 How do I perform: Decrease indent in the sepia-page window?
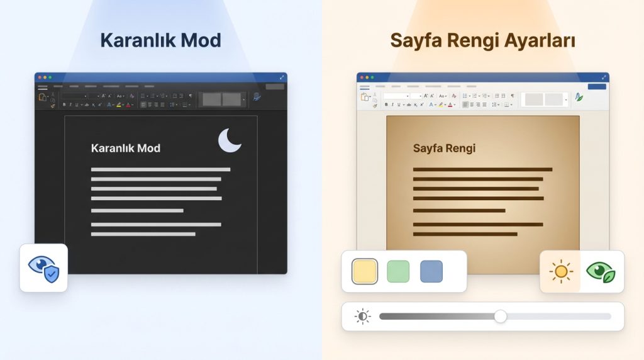tap(497, 96)
